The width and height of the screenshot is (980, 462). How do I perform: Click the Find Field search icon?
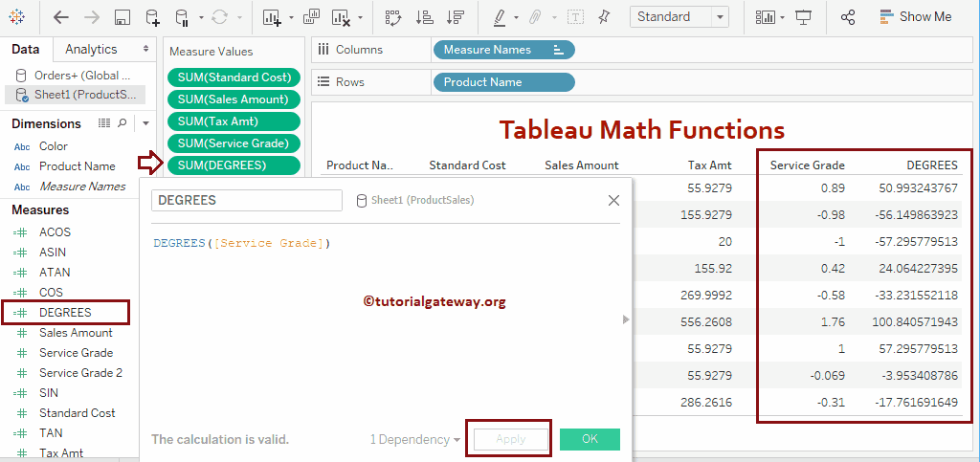pyautogui.click(x=122, y=123)
